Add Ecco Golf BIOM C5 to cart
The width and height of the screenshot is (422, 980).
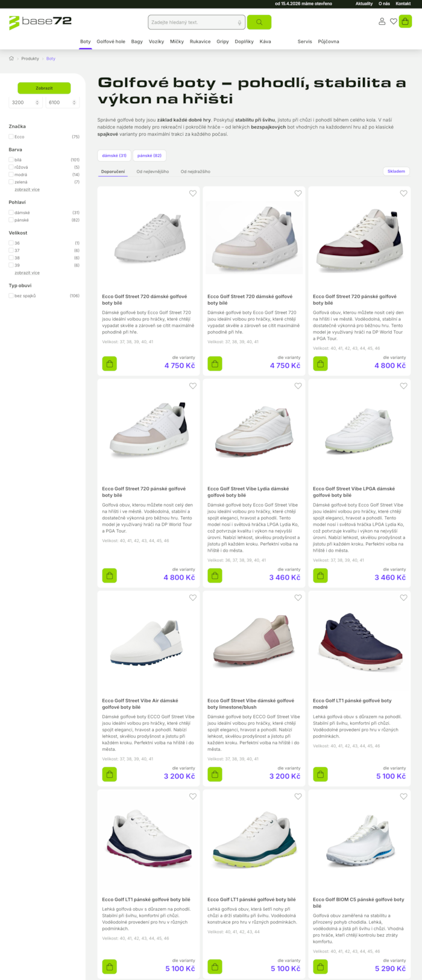point(320,967)
